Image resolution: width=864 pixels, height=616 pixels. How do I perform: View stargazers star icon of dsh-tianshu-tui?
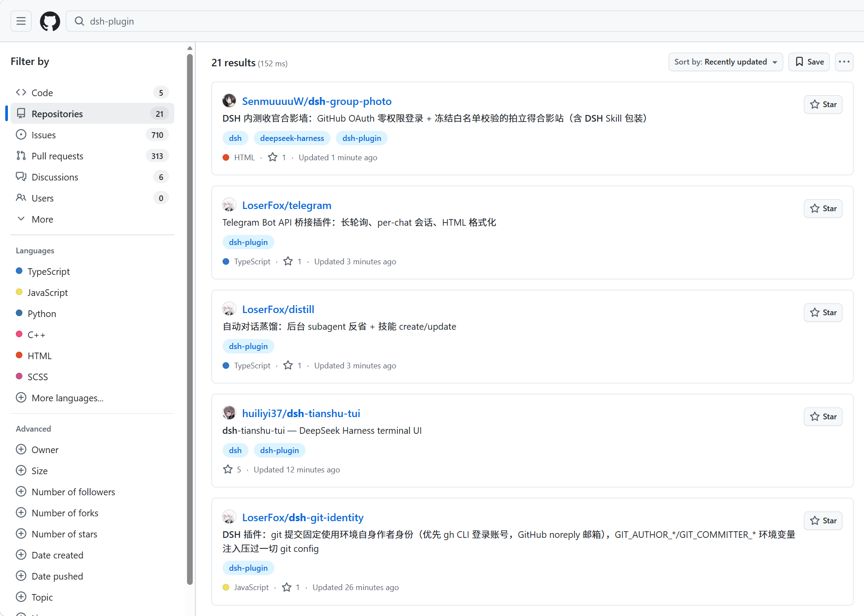(228, 469)
